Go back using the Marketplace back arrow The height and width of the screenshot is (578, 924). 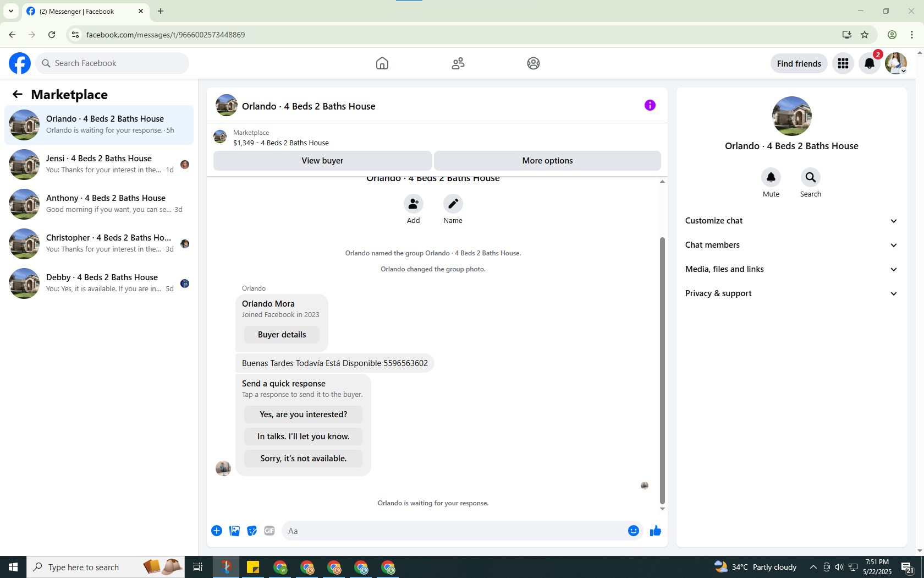[x=18, y=94]
